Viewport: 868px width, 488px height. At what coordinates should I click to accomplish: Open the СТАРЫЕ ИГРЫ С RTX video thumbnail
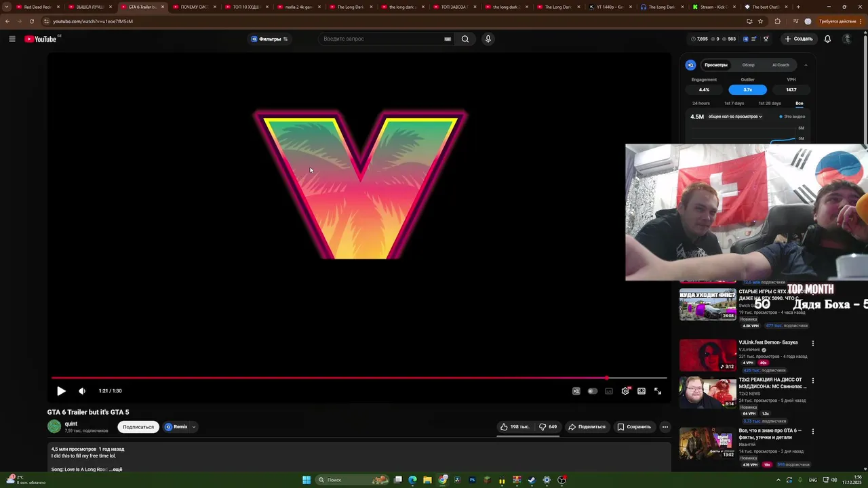708,304
